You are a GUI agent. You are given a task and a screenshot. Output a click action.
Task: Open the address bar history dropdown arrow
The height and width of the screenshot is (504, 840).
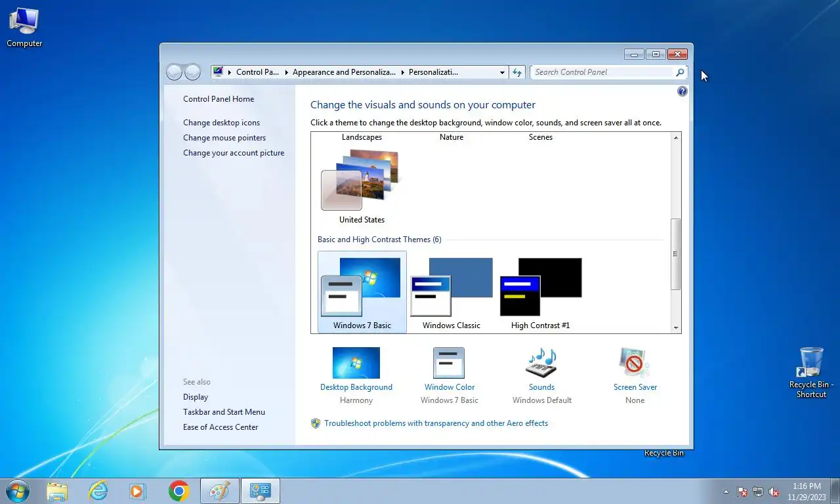pos(502,72)
